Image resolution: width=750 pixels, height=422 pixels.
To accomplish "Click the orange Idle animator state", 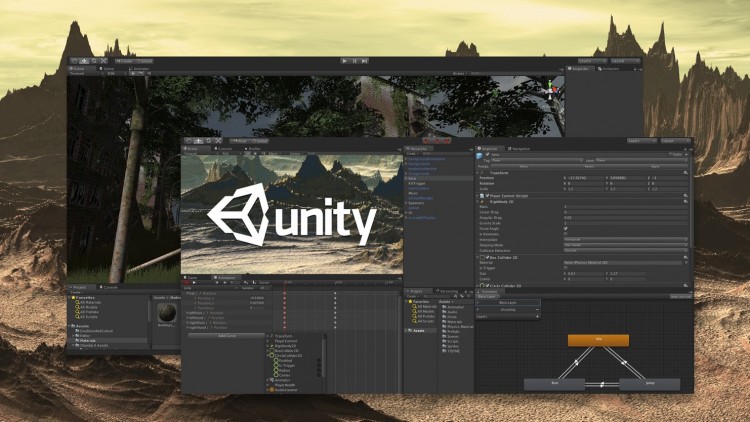I will click(x=598, y=340).
